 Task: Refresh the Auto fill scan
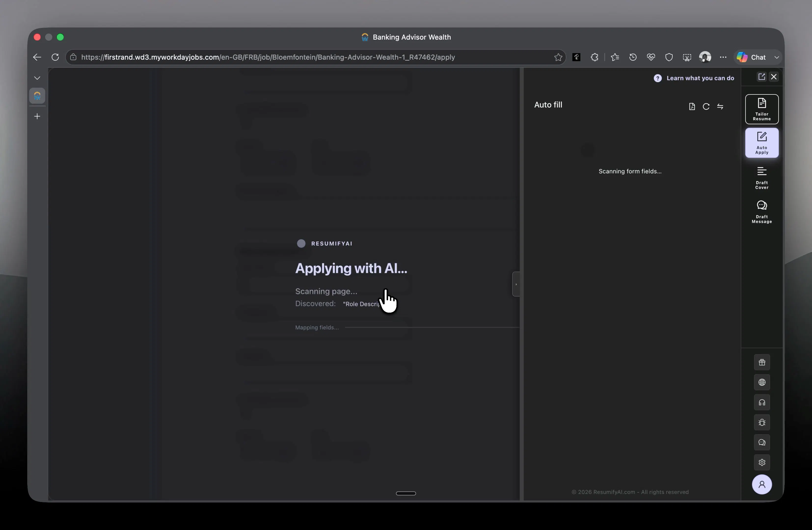coord(706,107)
